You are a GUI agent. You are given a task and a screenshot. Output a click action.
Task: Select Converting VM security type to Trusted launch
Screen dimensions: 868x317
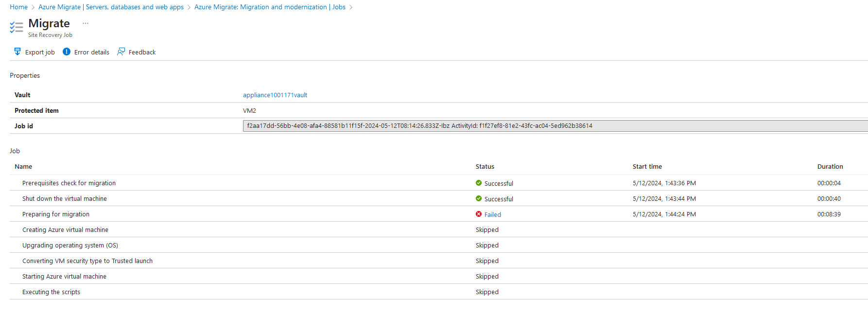(439, 261)
